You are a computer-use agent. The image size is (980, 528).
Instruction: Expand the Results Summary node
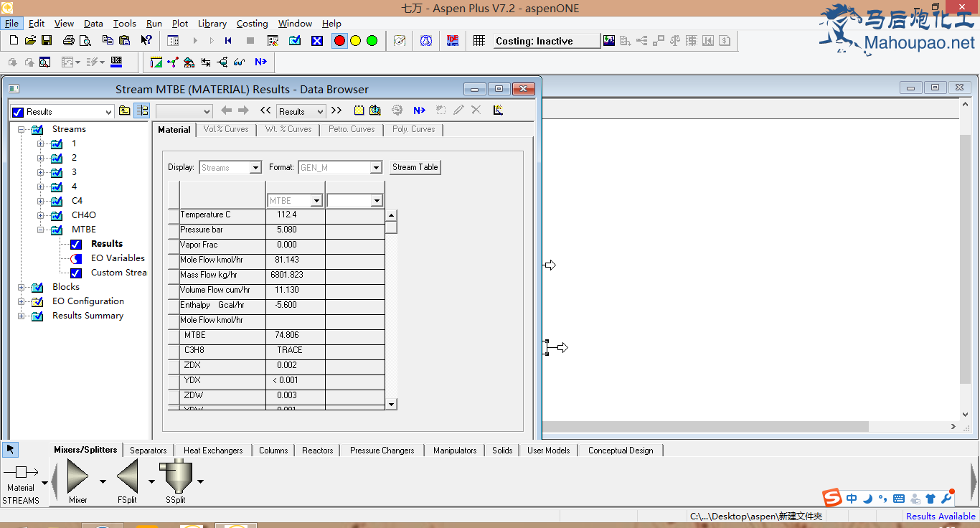(x=22, y=316)
